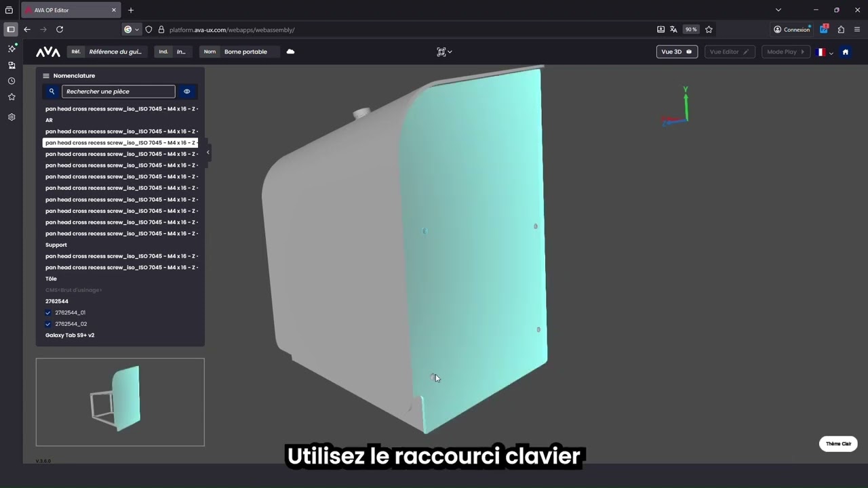Open the sidebar synced tabs icon
Image resolution: width=868 pixels, height=488 pixels.
coord(12,65)
